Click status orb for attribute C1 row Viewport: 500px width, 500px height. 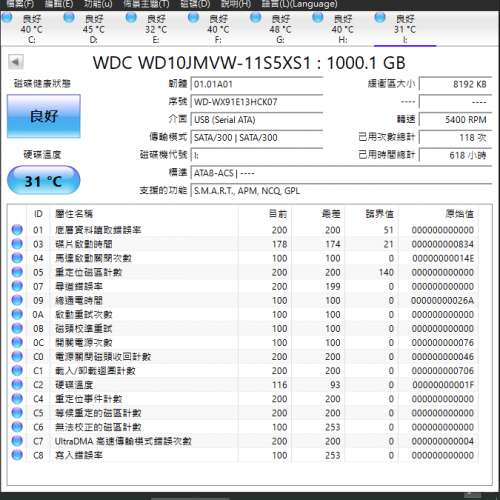(17, 370)
